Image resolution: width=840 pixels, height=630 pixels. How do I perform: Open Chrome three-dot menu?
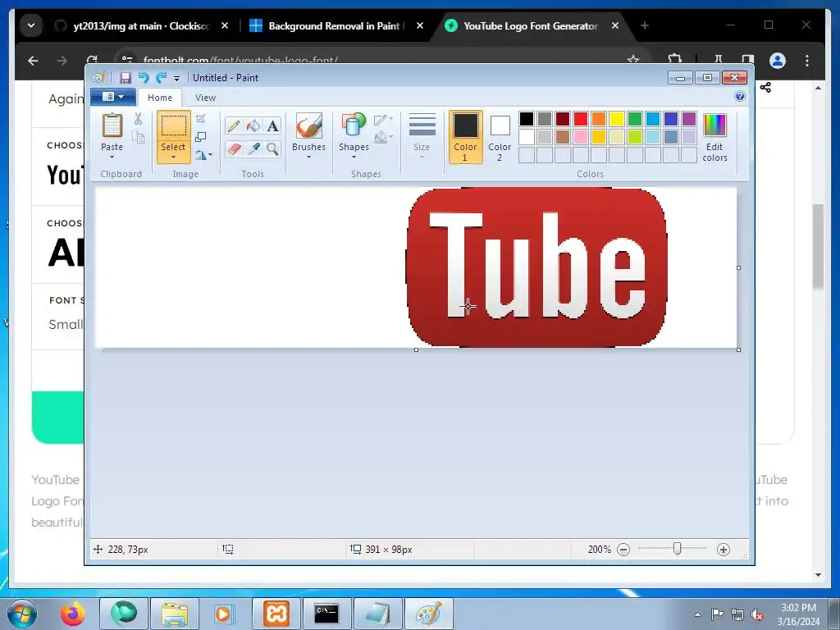tap(807, 61)
